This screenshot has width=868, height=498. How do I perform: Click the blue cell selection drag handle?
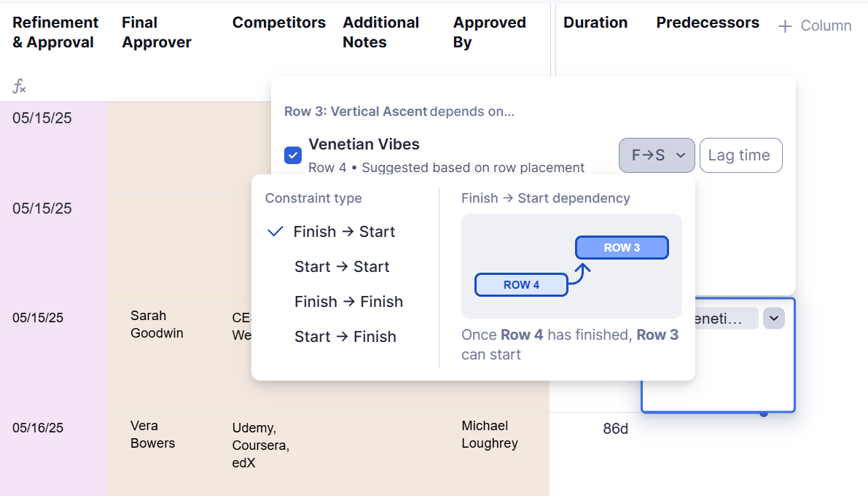(764, 413)
